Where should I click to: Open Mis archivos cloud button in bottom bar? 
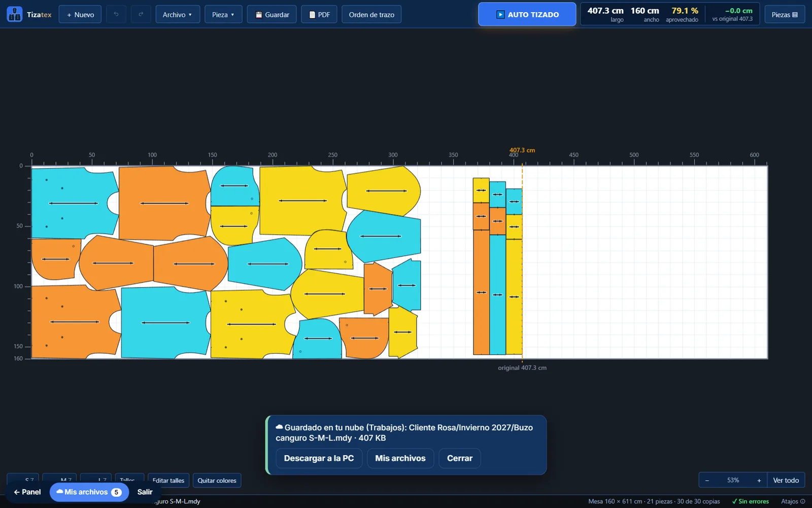coord(89,492)
